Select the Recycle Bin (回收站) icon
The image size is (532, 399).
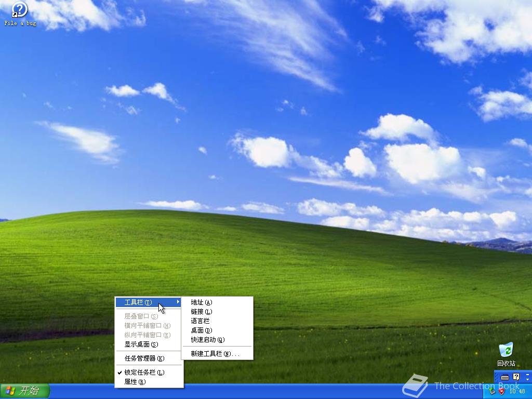click(506, 354)
